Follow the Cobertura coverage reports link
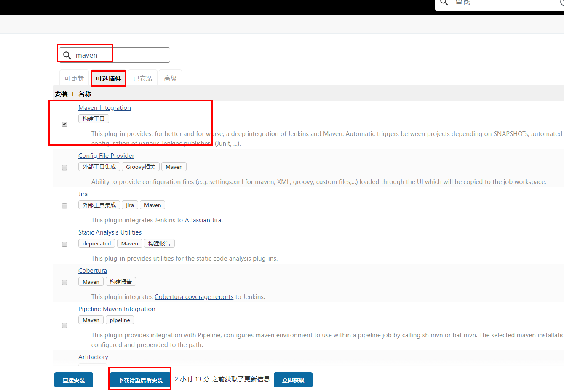 [x=194, y=297]
